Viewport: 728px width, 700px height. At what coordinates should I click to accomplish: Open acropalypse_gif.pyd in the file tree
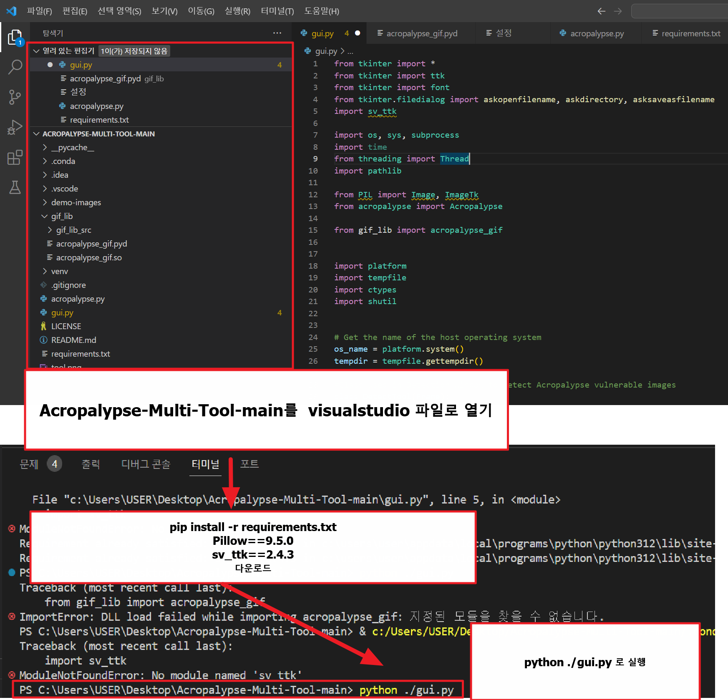(91, 244)
